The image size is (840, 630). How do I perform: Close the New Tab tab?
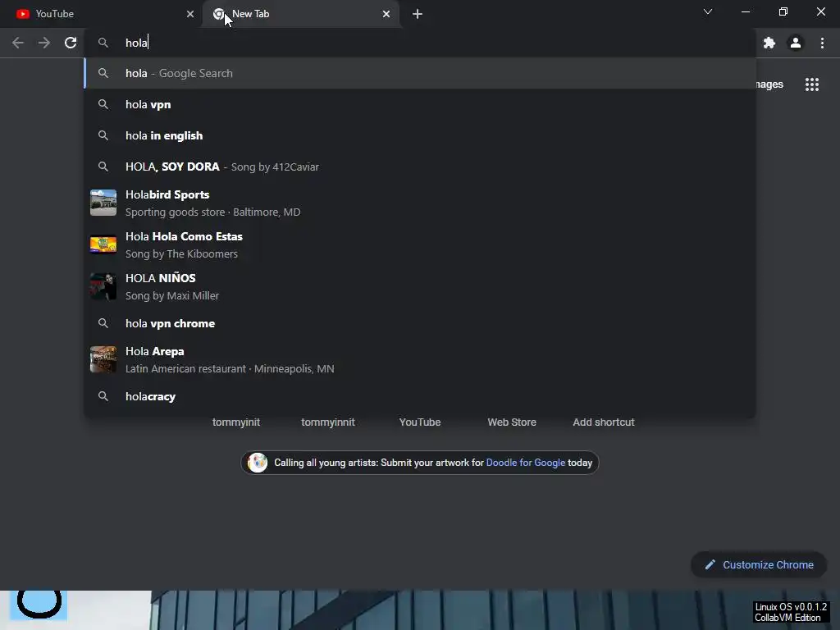coord(386,14)
